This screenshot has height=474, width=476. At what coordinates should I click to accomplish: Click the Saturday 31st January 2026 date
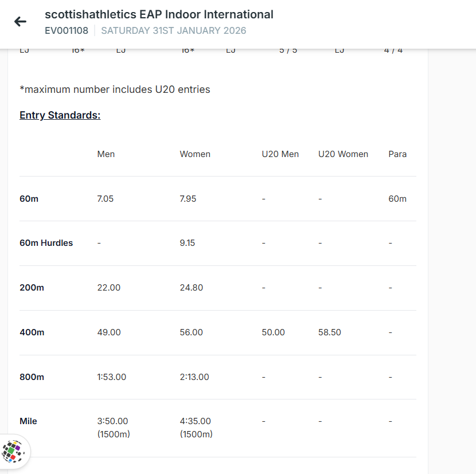coord(173,30)
